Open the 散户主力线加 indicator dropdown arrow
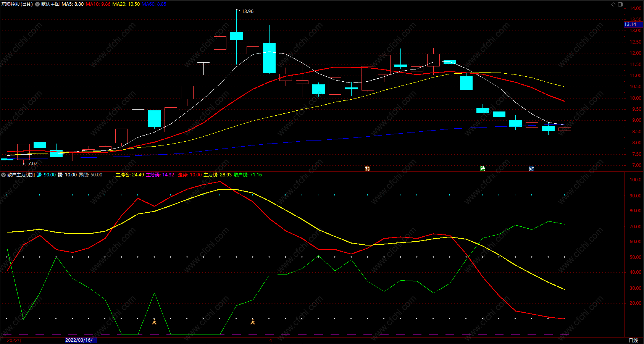The image size is (644, 344). coord(3,175)
